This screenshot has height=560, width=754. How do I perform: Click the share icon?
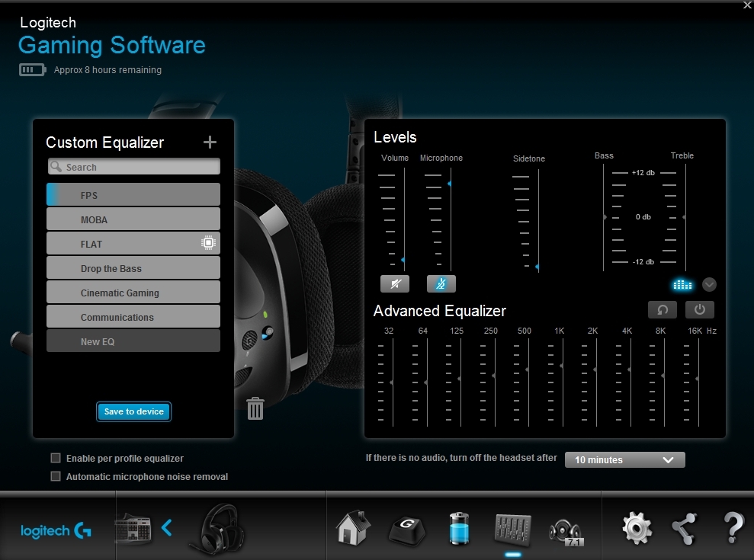point(685,529)
